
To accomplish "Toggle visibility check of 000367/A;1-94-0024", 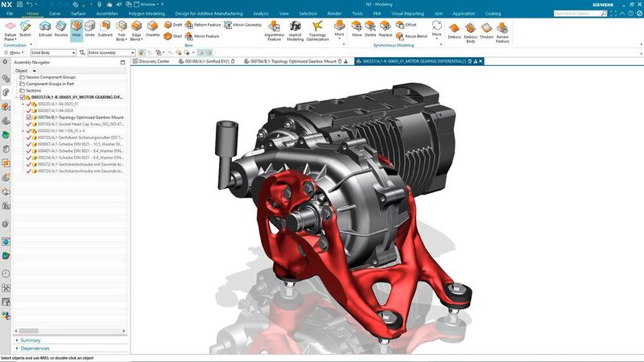I will point(29,111).
